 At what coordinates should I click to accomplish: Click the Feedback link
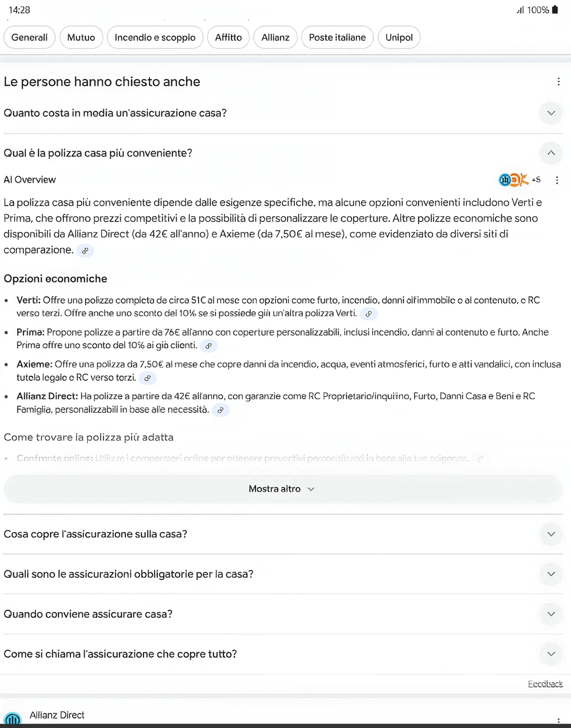pos(545,684)
